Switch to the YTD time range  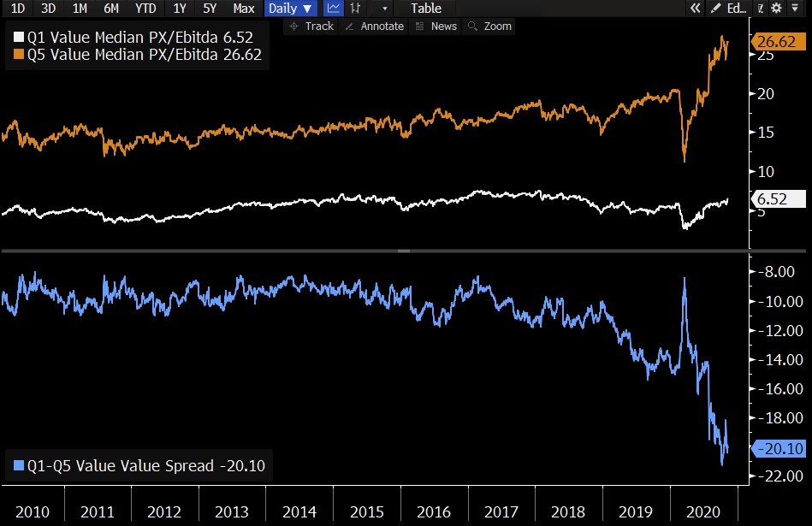[x=145, y=9]
